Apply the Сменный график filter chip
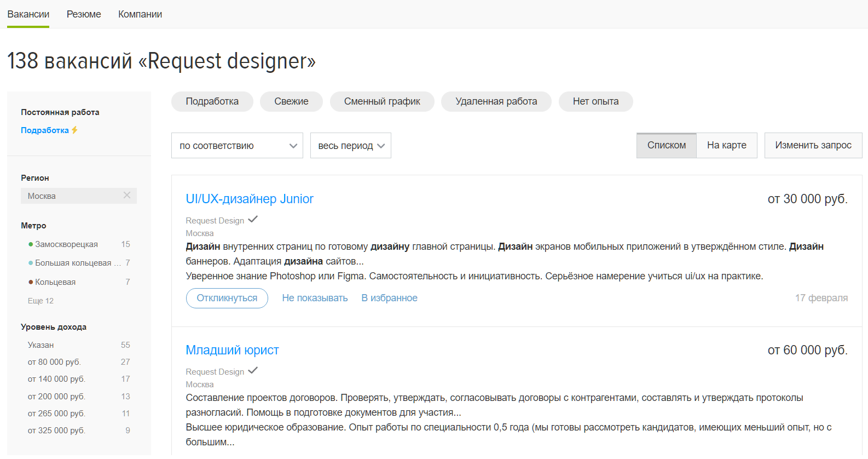The width and height of the screenshot is (868, 459). (x=382, y=101)
